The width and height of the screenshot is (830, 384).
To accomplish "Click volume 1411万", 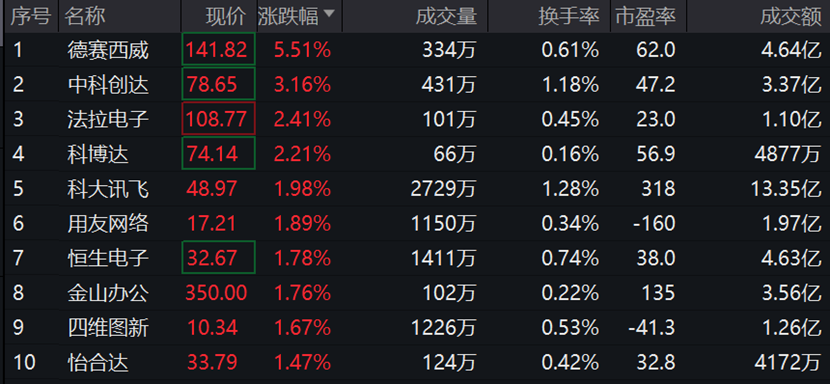I will pyautogui.click(x=444, y=258).
